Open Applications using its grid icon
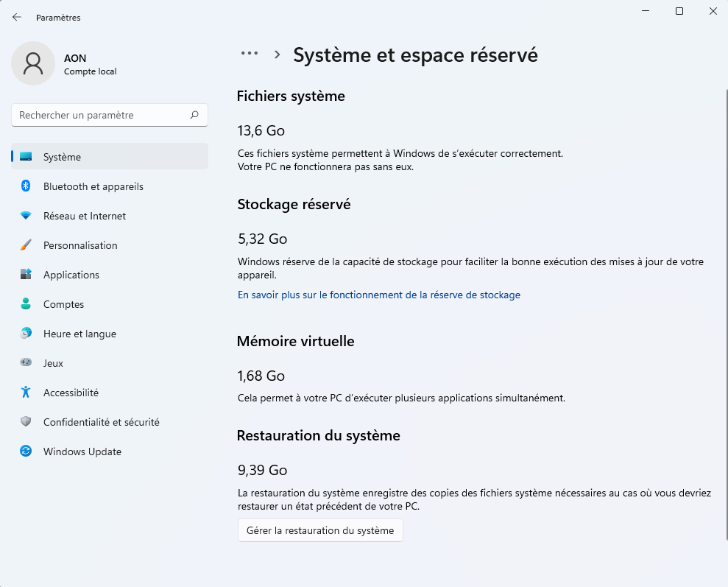 [x=26, y=275]
